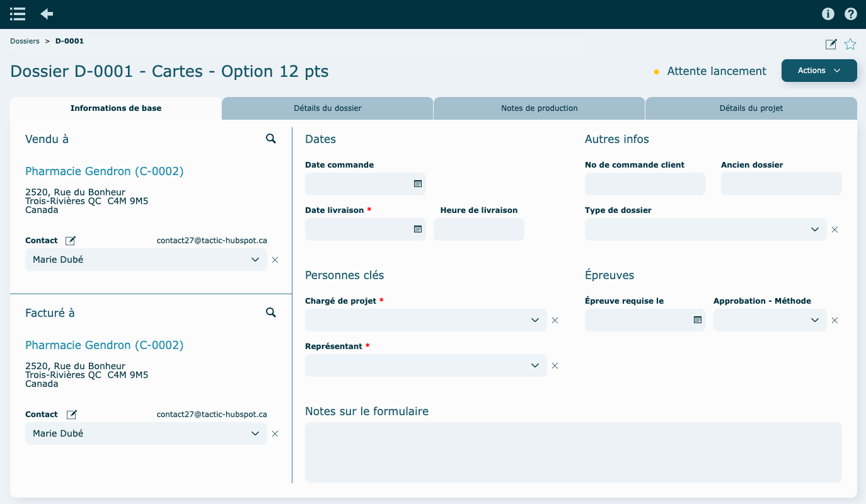Search customer in Vendu à section

(271, 139)
